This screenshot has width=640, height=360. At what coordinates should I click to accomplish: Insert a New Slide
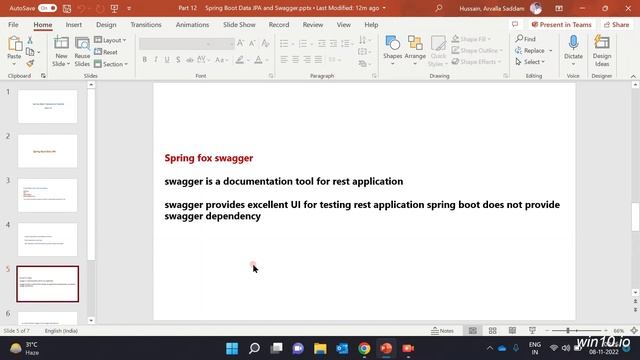tap(61, 51)
